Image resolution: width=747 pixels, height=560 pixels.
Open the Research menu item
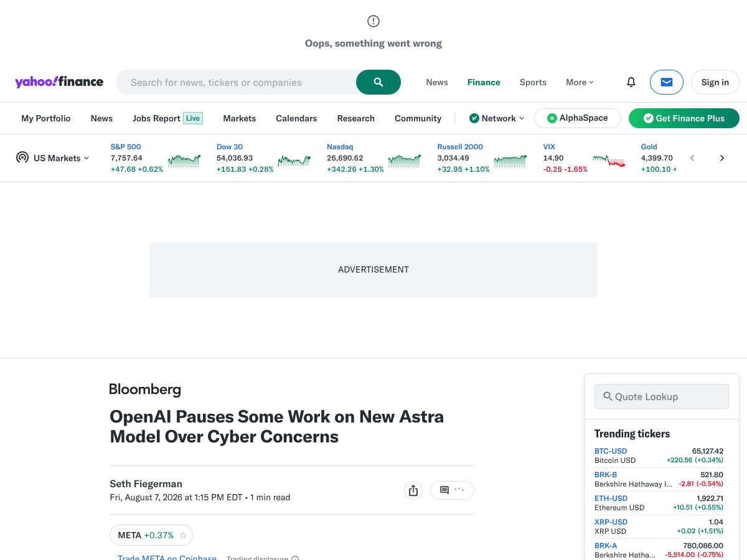356,118
